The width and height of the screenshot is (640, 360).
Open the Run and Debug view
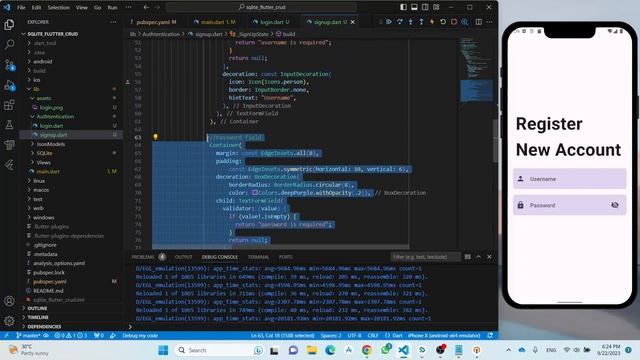[9, 85]
